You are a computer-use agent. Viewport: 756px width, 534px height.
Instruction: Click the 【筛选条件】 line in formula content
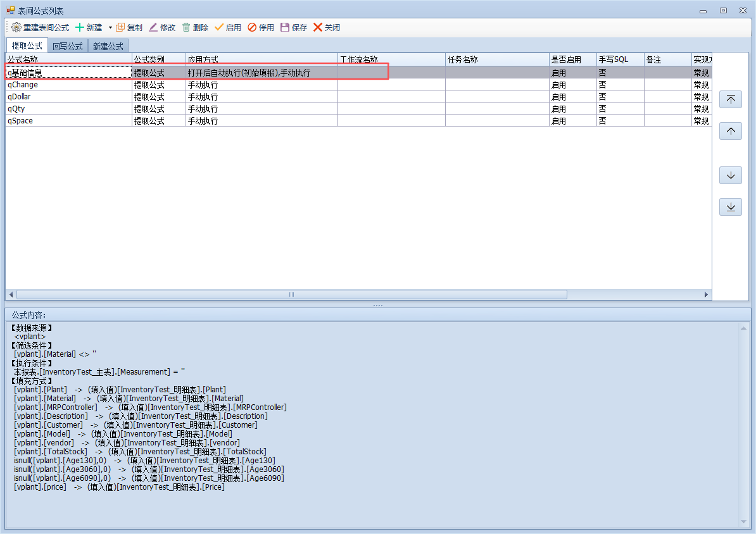pos(31,345)
